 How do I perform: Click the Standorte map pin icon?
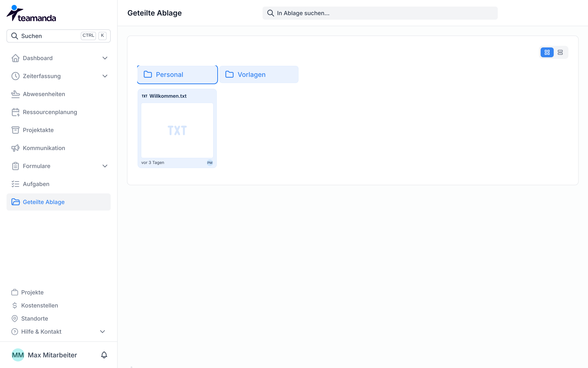(14, 319)
